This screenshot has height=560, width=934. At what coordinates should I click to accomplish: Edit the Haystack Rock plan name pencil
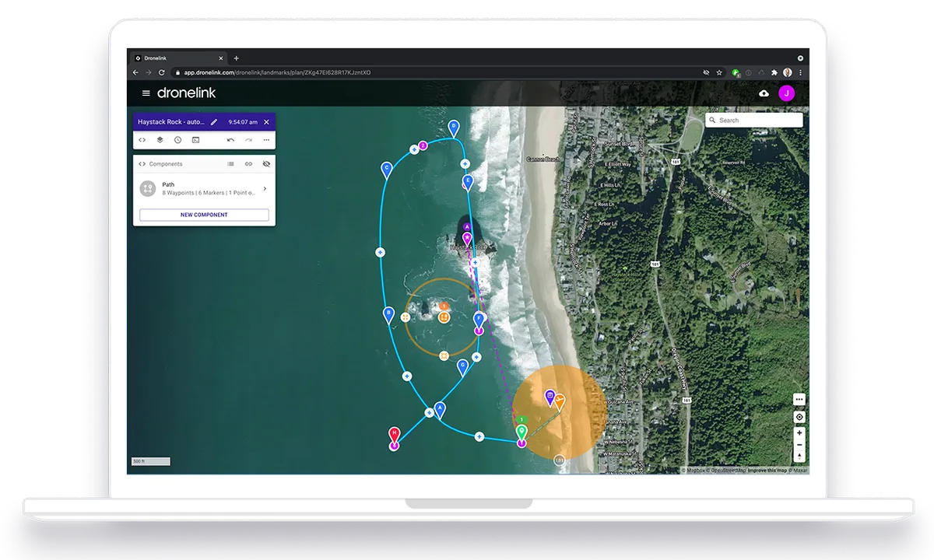[x=214, y=122]
